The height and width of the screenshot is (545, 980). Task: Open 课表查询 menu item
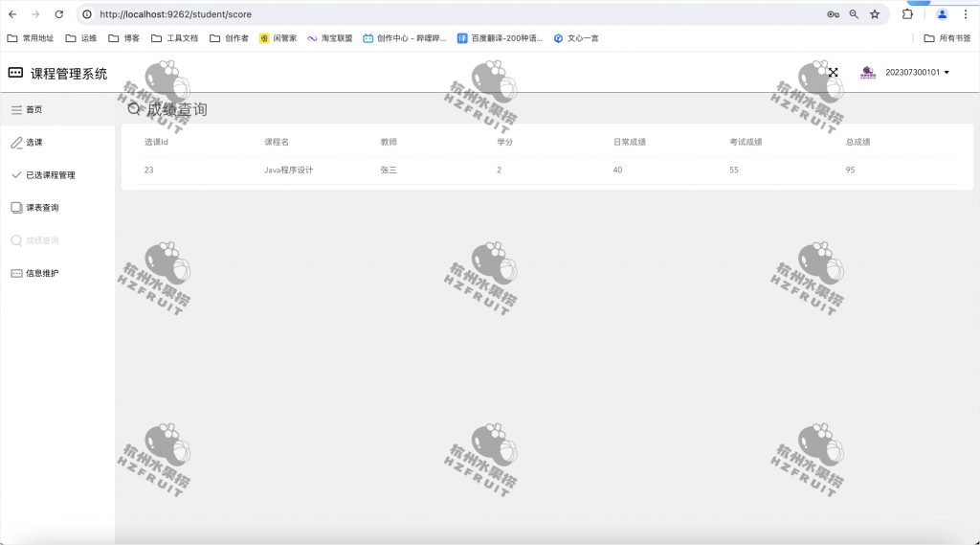pos(57,208)
